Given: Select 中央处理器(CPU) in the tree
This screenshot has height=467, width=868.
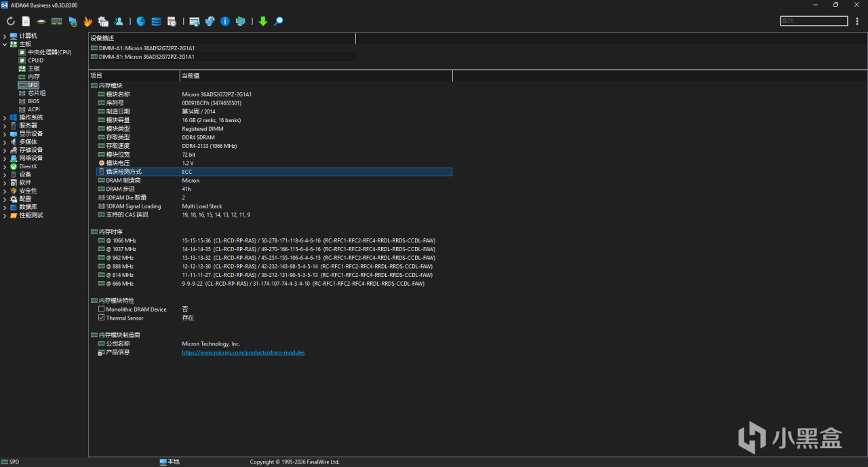Looking at the screenshot, I should (x=50, y=52).
